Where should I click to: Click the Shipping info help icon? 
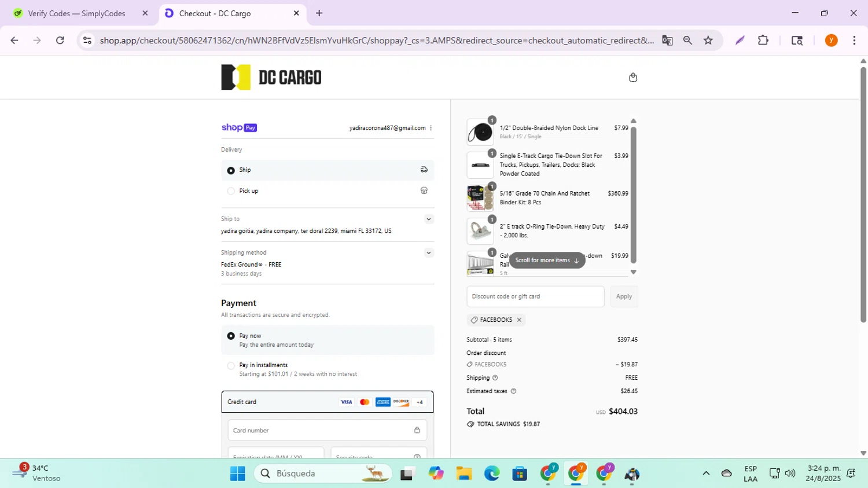[495, 377]
